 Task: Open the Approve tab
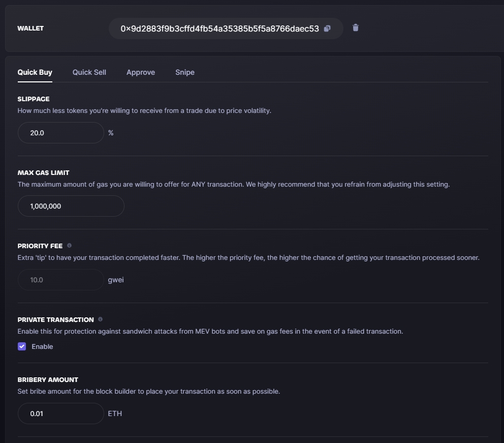click(x=141, y=72)
